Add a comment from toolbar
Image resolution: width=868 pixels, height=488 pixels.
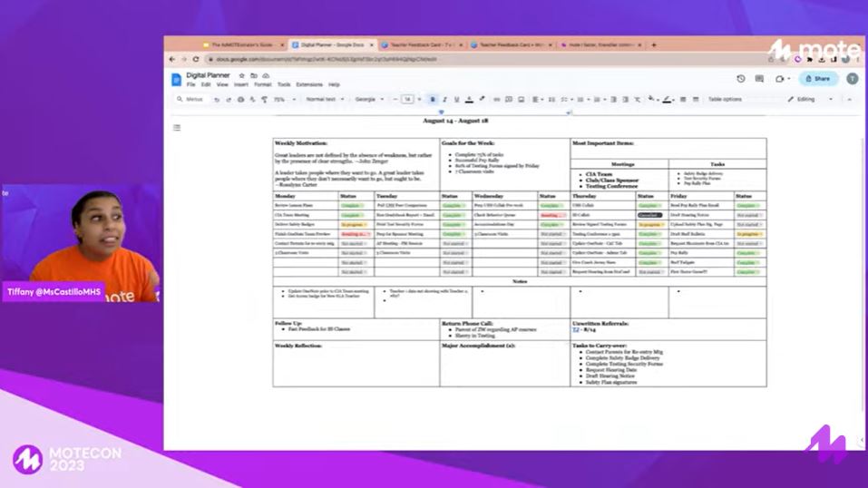(x=509, y=100)
